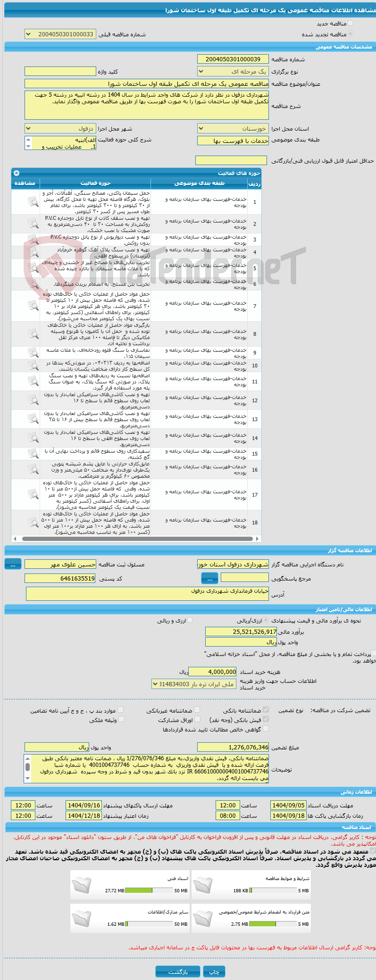Open view icon for activity row 9
Screen dimensions: 376x980
33,353
